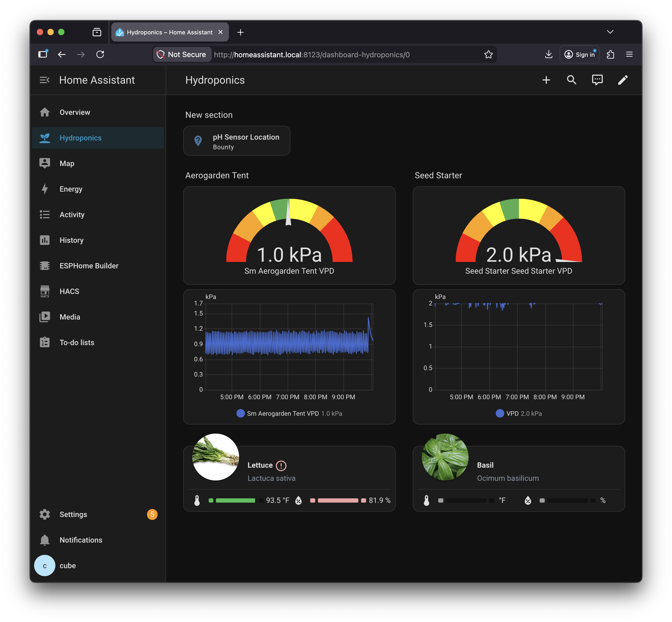Bookmark page with star icon

[x=488, y=55]
